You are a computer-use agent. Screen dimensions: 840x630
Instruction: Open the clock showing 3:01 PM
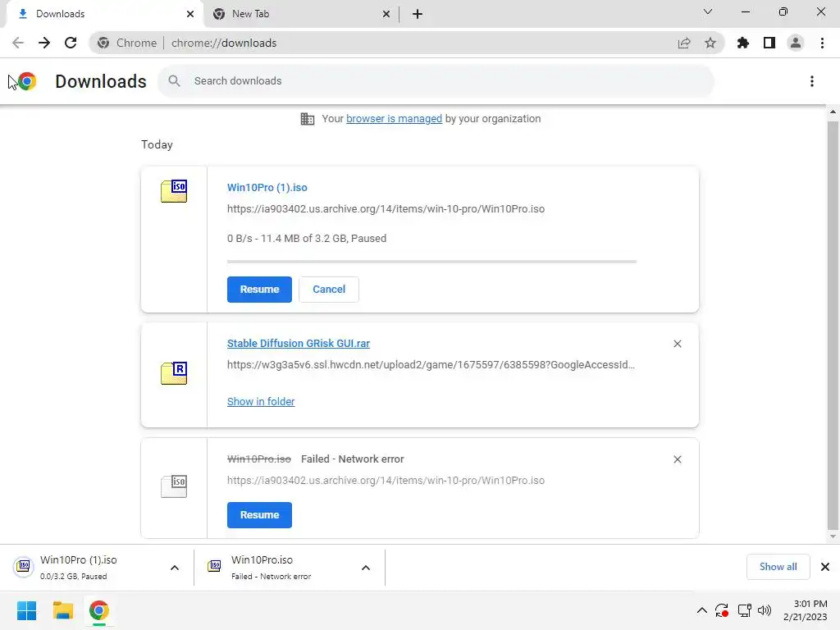point(806,610)
